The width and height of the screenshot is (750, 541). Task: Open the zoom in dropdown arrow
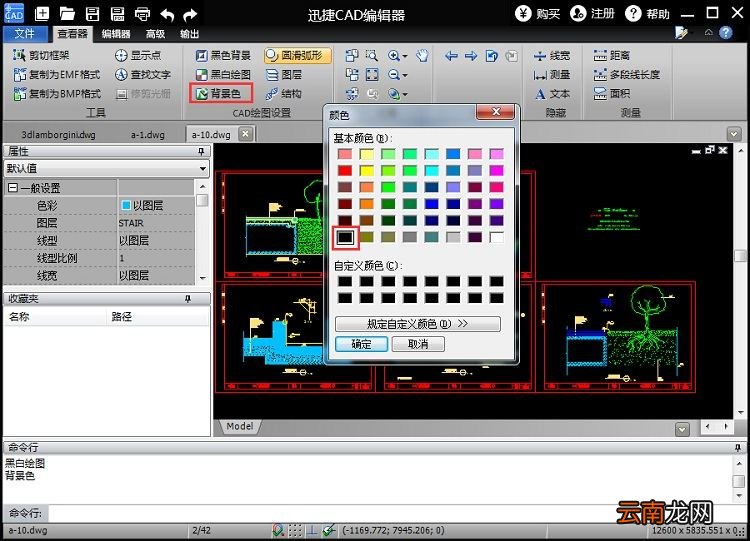coord(405,56)
